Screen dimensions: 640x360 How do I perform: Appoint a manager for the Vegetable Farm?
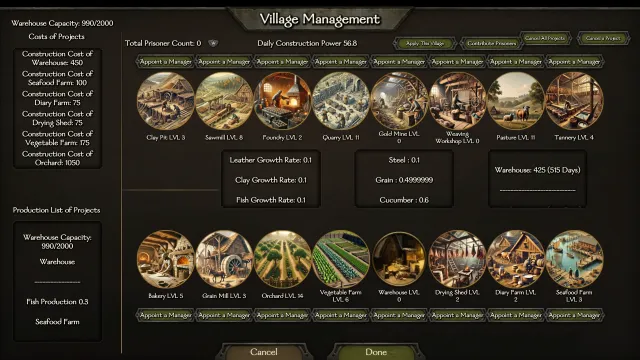tap(341, 315)
